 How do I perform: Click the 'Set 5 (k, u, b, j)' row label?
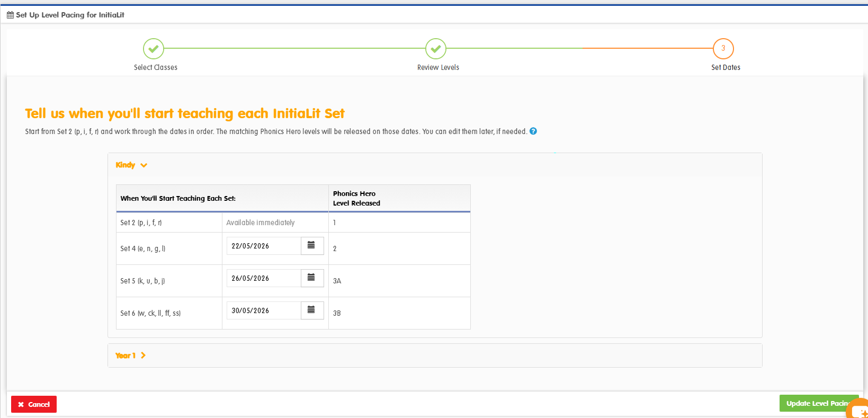click(x=142, y=281)
